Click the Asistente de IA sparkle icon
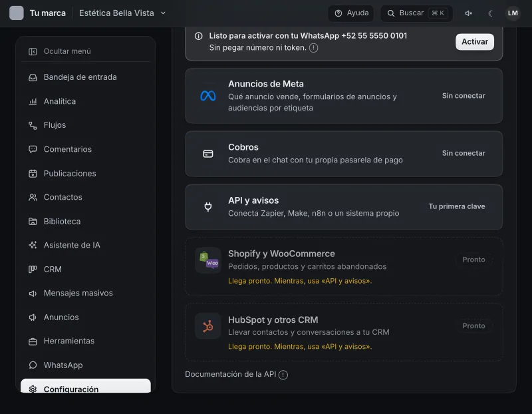Screen dimensions: 532x414 [33, 245]
